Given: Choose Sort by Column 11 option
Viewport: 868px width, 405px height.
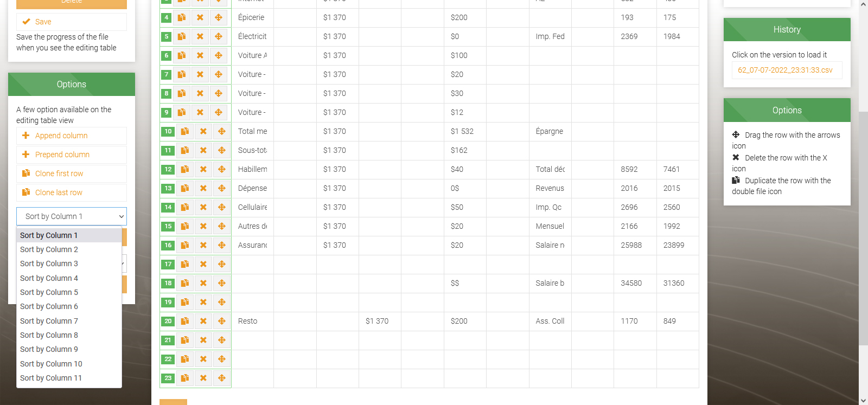Looking at the screenshot, I should [51, 378].
